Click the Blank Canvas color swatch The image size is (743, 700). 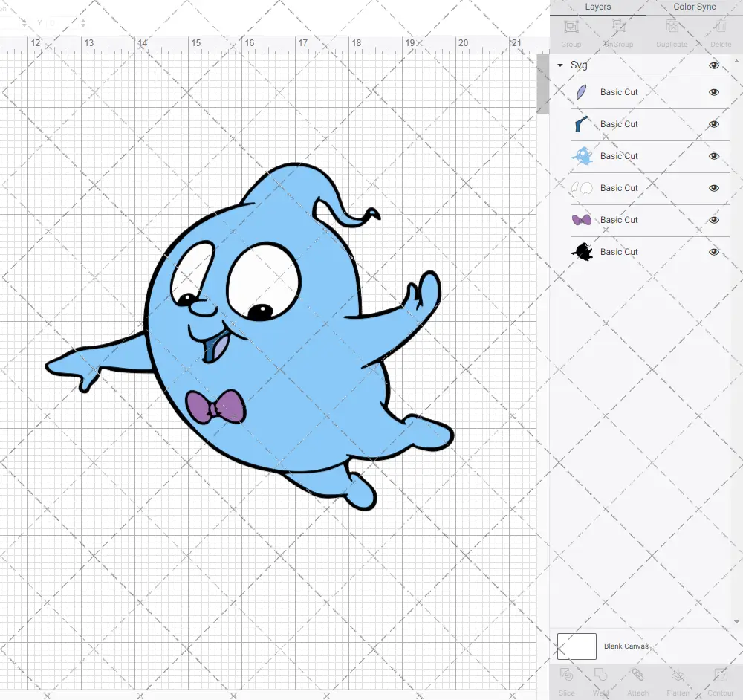[x=577, y=646]
